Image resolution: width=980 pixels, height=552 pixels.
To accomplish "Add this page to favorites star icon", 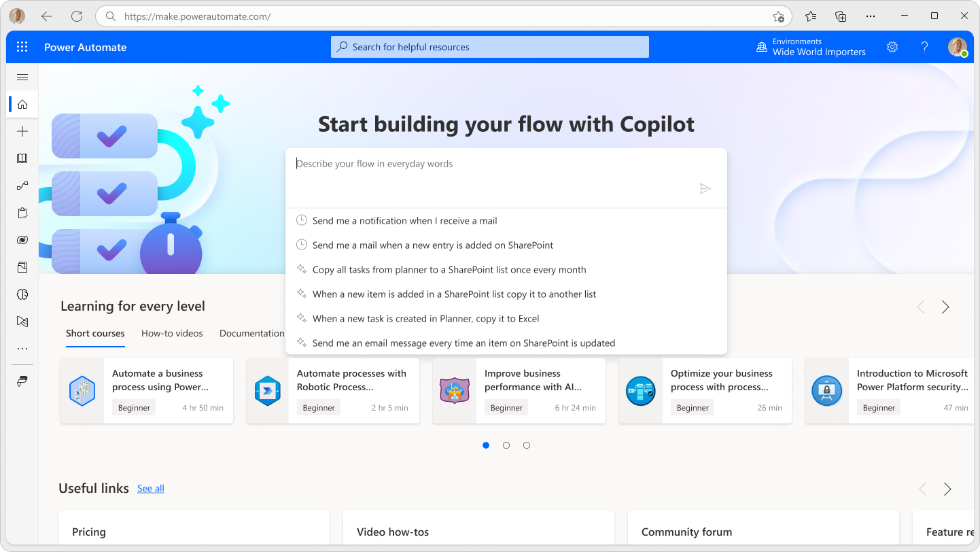I will 778,16.
